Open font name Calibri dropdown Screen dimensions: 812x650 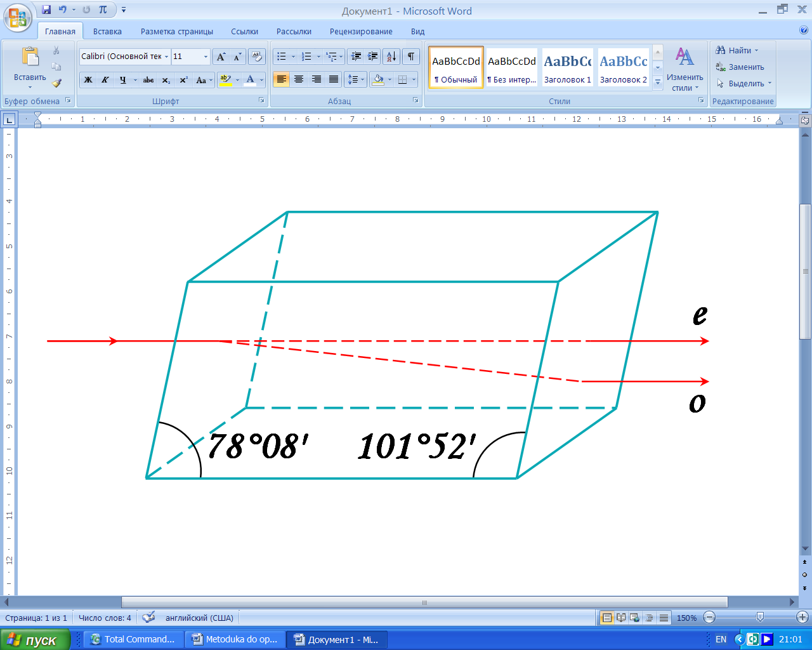(x=166, y=56)
